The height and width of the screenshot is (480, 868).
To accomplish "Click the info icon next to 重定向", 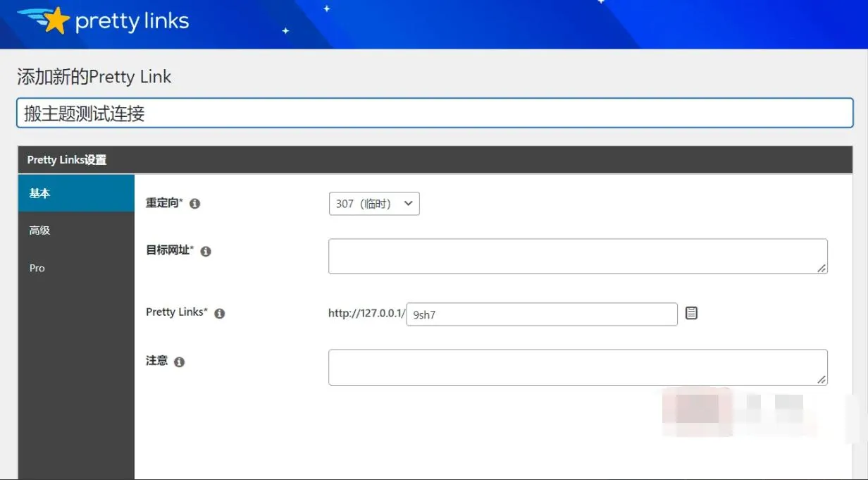I will 195,204.
